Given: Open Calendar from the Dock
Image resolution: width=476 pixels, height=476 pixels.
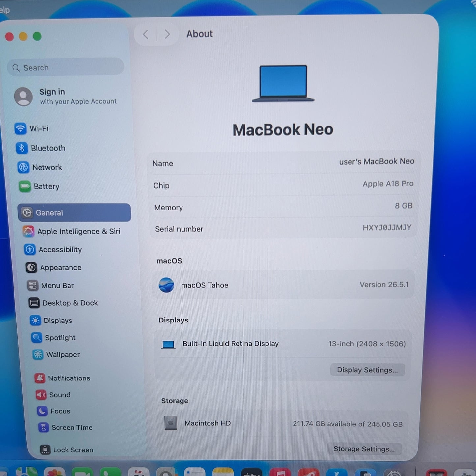Looking at the screenshot, I should (139, 472).
